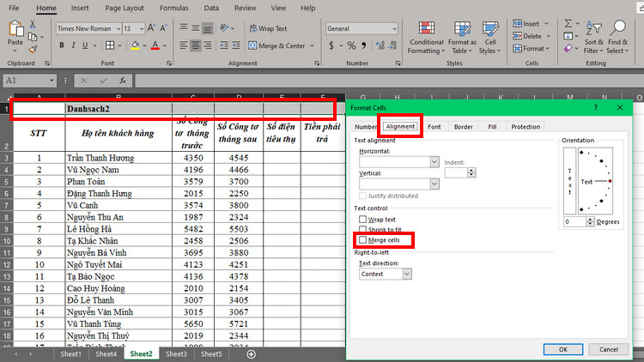The image size is (644, 362).
Task: Click the Increase Indent icon
Action: coord(236,45)
